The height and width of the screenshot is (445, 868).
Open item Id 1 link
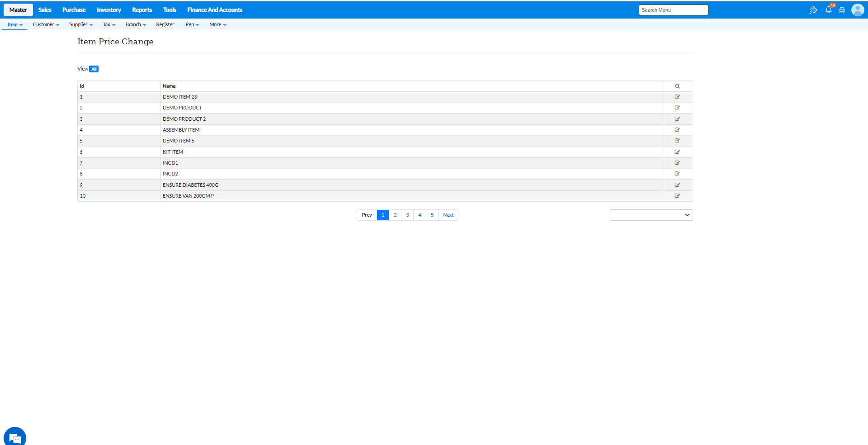tap(81, 97)
